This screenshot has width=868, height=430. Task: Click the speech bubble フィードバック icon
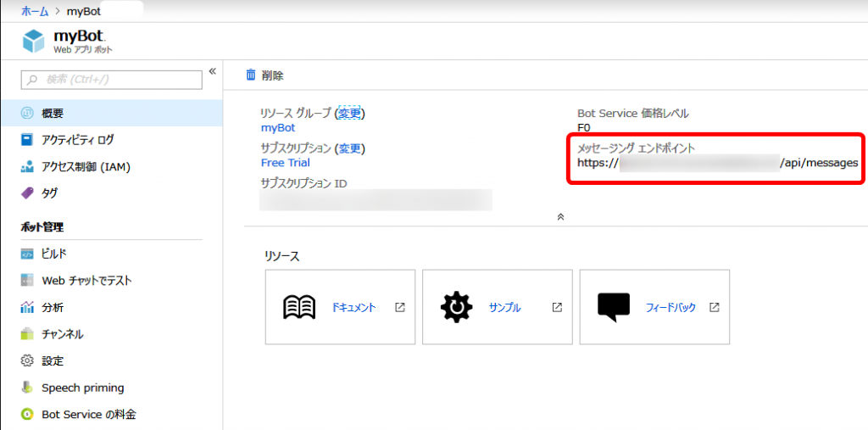click(614, 308)
